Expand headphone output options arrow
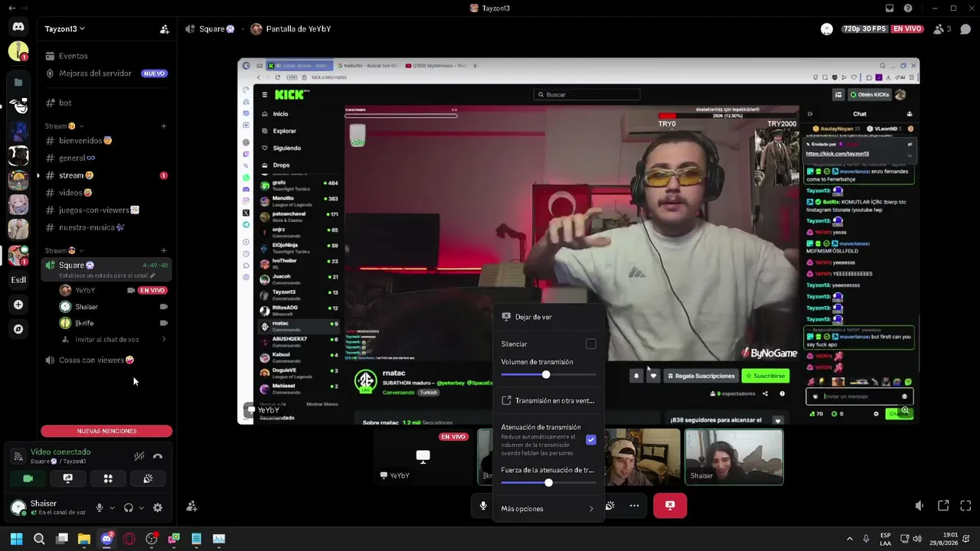980x551 pixels. tap(141, 507)
